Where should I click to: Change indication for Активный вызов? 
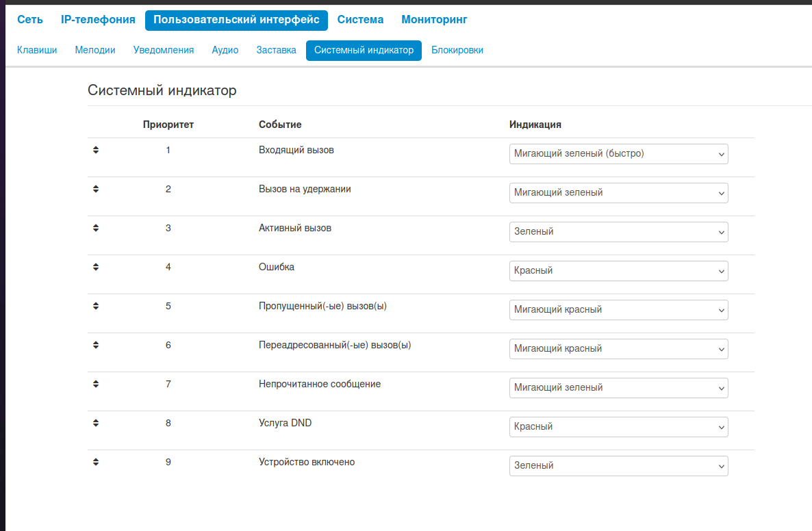(x=618, y=232)
